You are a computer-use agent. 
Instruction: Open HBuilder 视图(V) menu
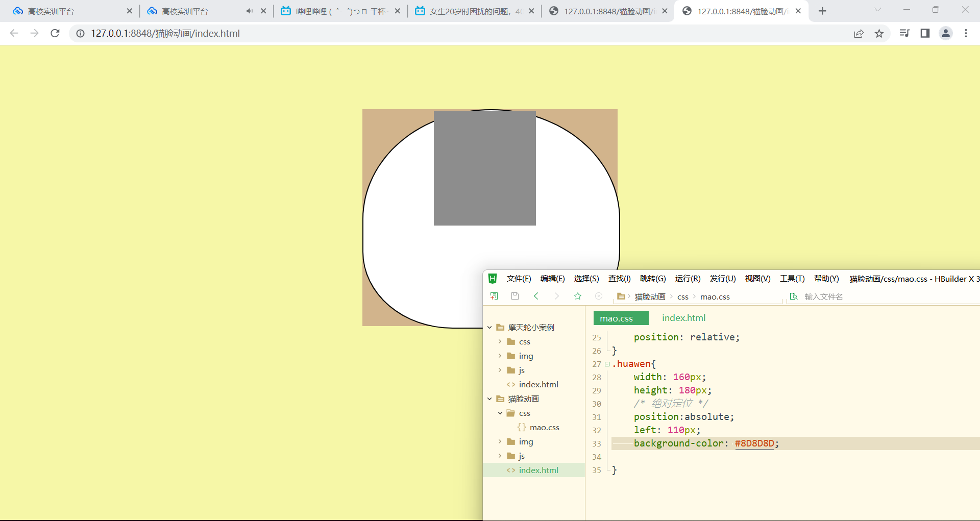click(757, 278)
